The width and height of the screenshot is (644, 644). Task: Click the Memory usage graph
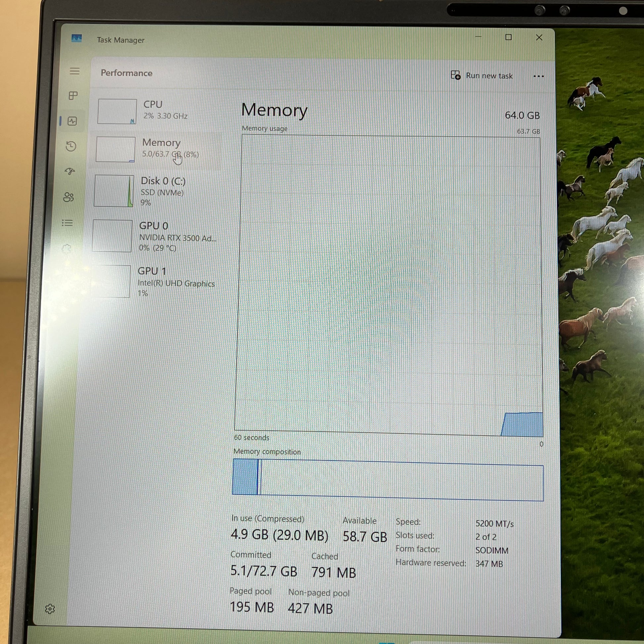[x=388, y=285]
